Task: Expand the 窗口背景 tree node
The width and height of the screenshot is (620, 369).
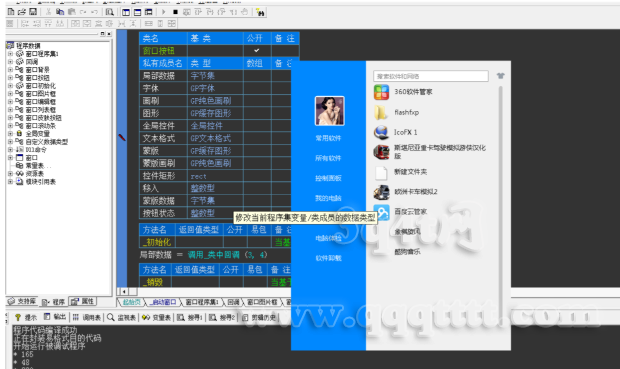Action: (10, 70)
